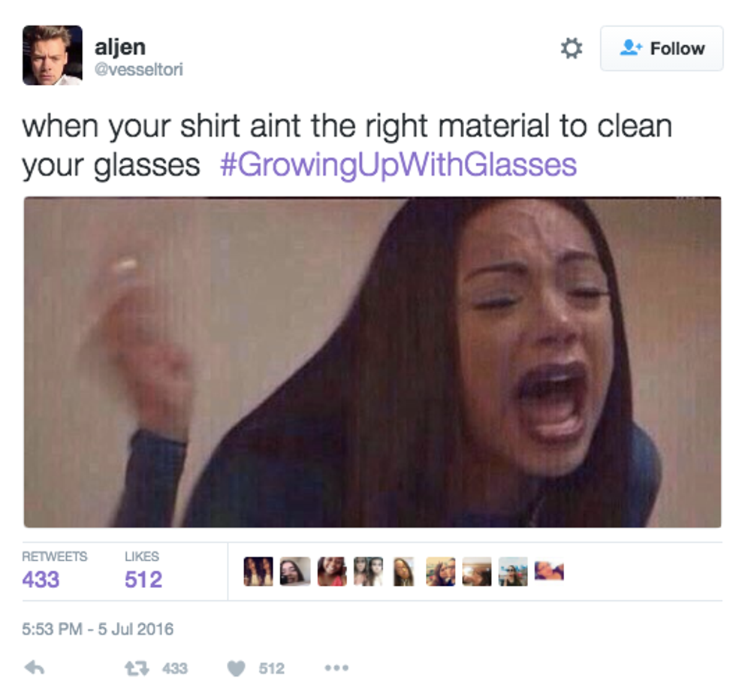Click the aljen display name
Viewport: 736px width, 700px height.
[120, 47]
